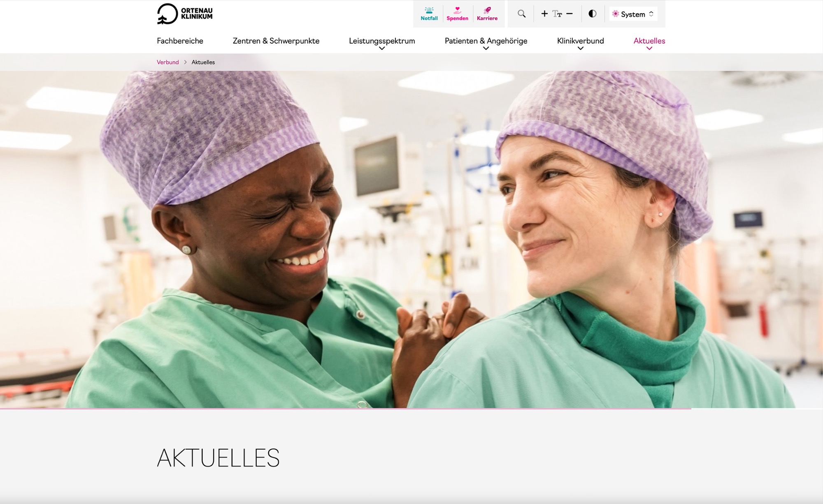Increase font size with plus icon
823x504 pixels.
tap(544, 14)
